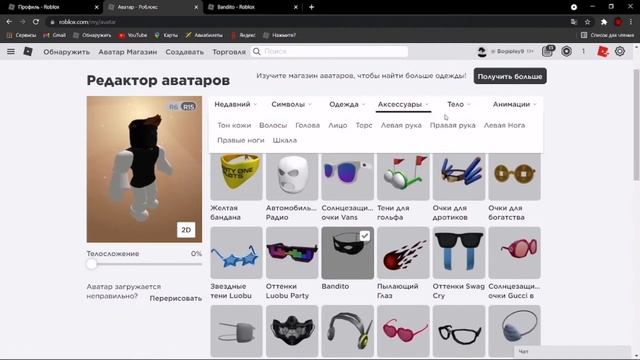Image resolution: width=640 pixels, height=360 pixels.
Task: Select the Vans sunglasses accessory
Action: (347, 177)
